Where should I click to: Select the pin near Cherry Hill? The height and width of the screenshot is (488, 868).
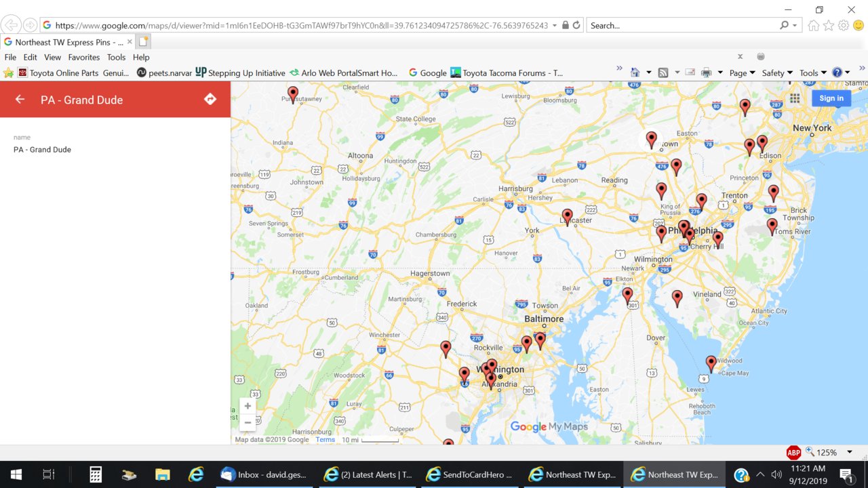tap(718, 239)
